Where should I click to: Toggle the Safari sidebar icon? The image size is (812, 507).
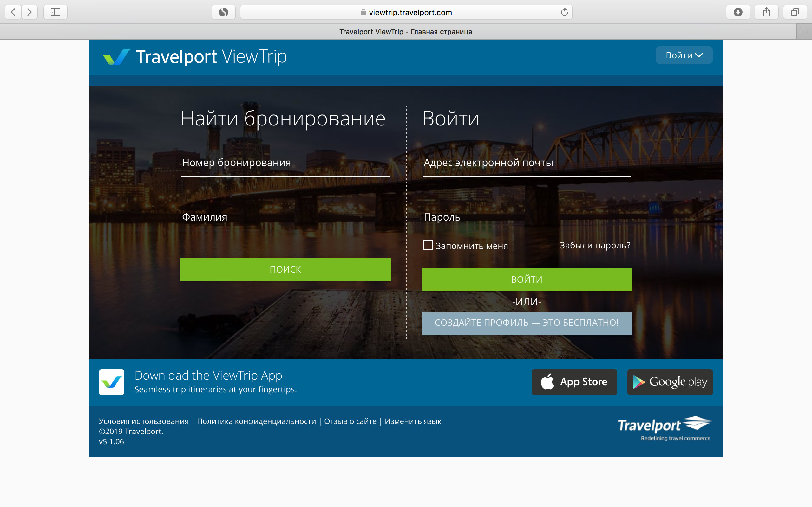tap(56, 12)
